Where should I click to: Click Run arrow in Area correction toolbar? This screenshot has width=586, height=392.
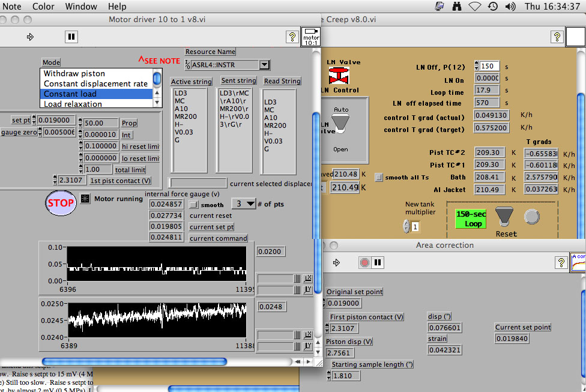coord(336,262)
